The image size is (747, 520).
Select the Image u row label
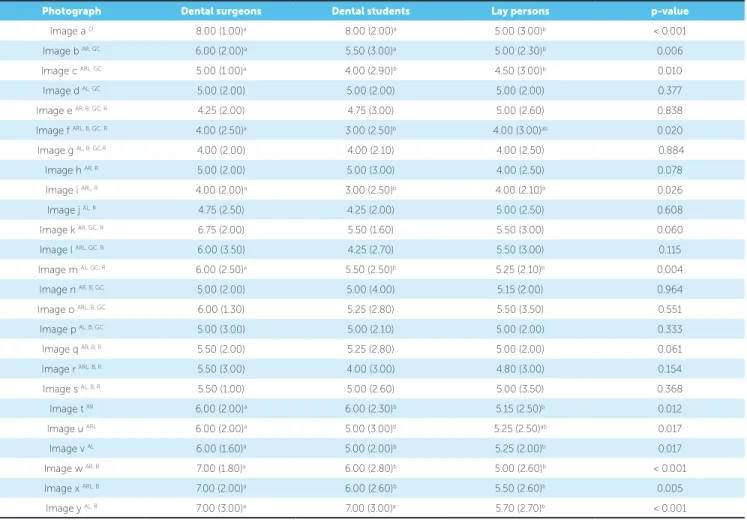point(71,429)
